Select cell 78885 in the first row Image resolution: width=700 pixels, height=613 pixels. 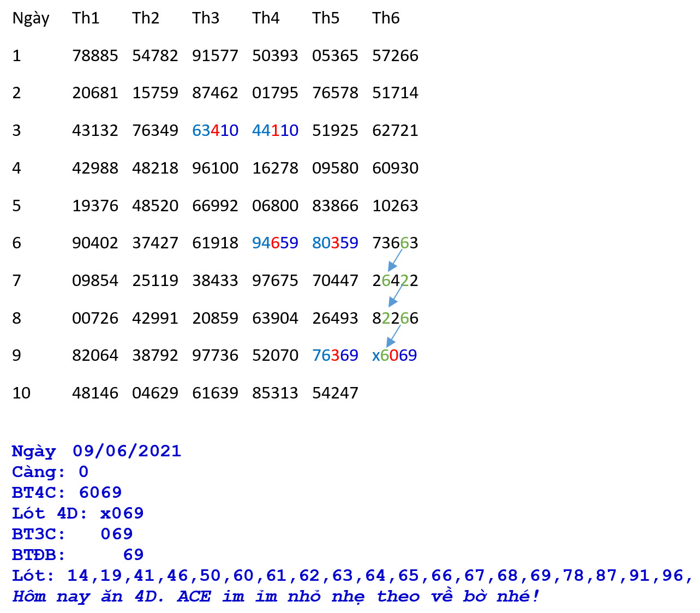(x=95, y=56)
